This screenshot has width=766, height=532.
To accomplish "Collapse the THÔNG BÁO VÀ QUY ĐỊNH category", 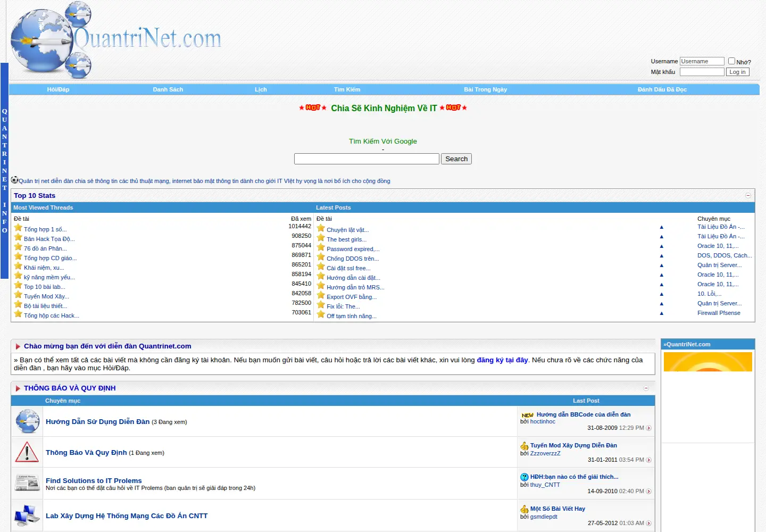I will [646, 388].
